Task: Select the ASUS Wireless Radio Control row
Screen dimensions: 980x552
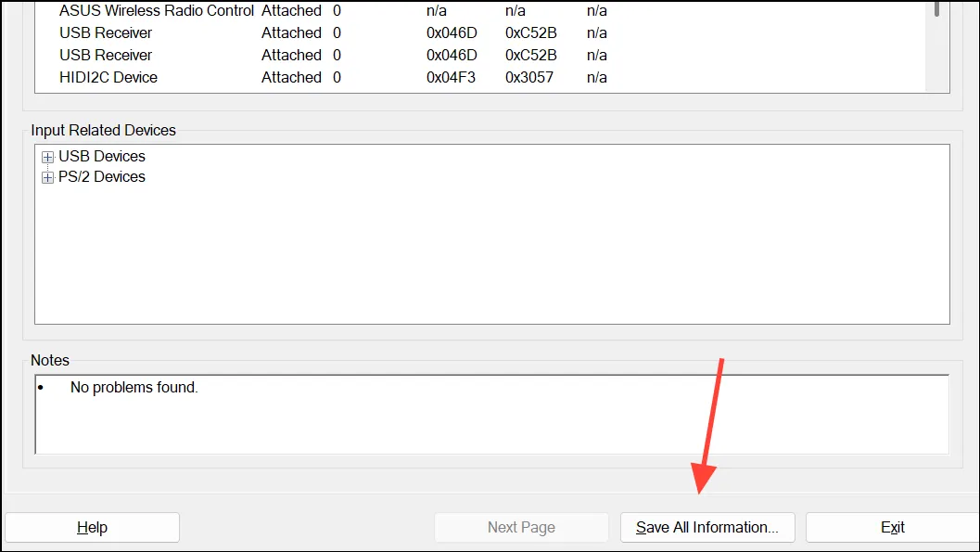Action: pos(479,10)
